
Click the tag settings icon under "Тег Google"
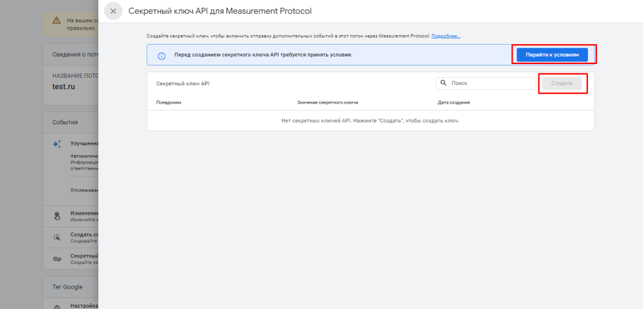click(x=57, y=306)
